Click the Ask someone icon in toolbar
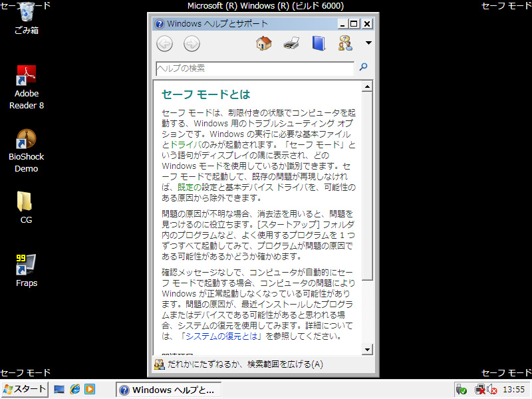Viewport: 532px width, 399px height. (345, 44)
